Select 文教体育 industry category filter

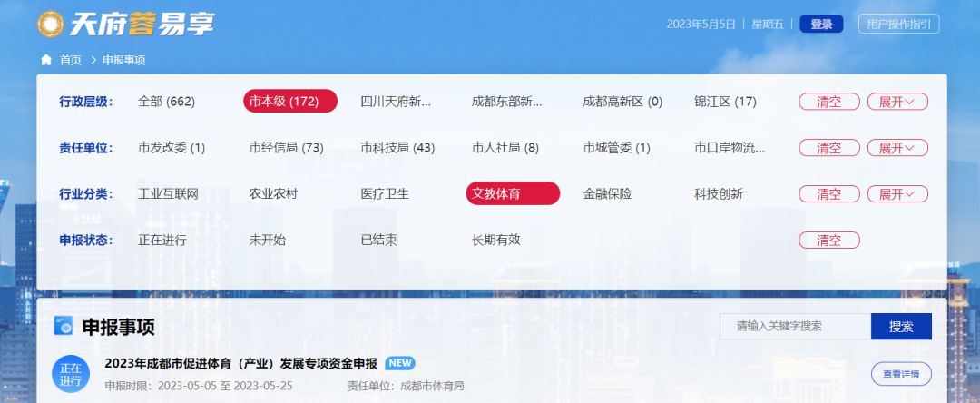click(x=513, y=193)
